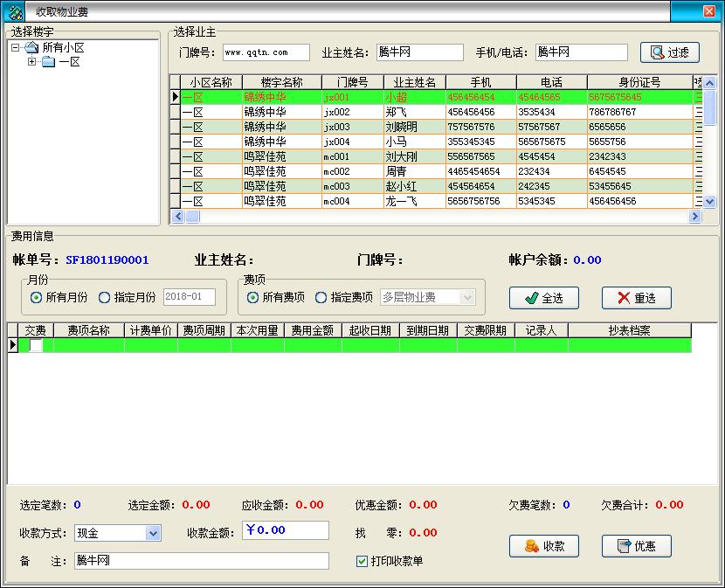725x588 pixels.
Task: Select owner row 刘晓明
Action: [x=437, y=127]
